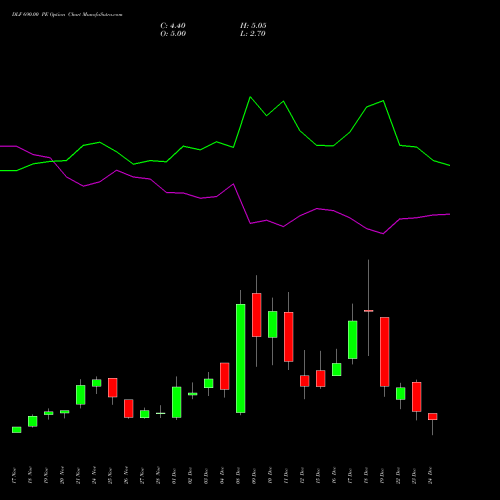This screenshot has width=500, height=500.
Task: Select the open value O: 5.00
Action: point(173,34)
